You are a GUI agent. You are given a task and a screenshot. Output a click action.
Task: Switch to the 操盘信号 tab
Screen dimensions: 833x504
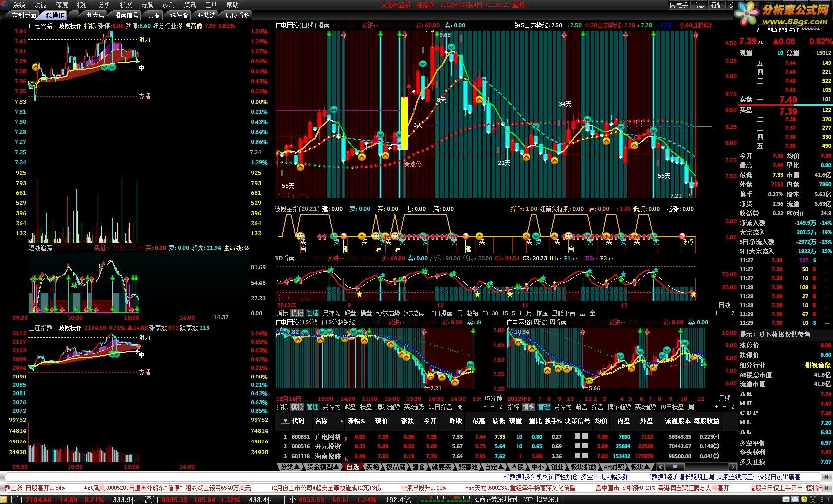(126, 15)
